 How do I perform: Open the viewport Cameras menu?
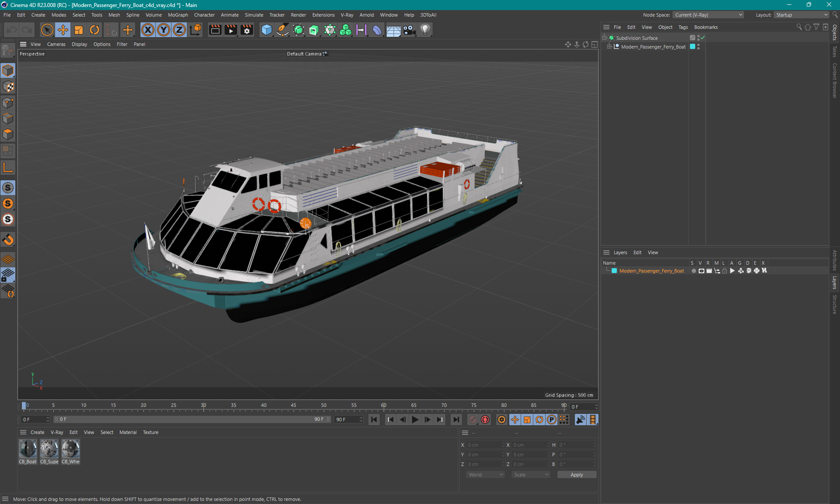point(56,44)
